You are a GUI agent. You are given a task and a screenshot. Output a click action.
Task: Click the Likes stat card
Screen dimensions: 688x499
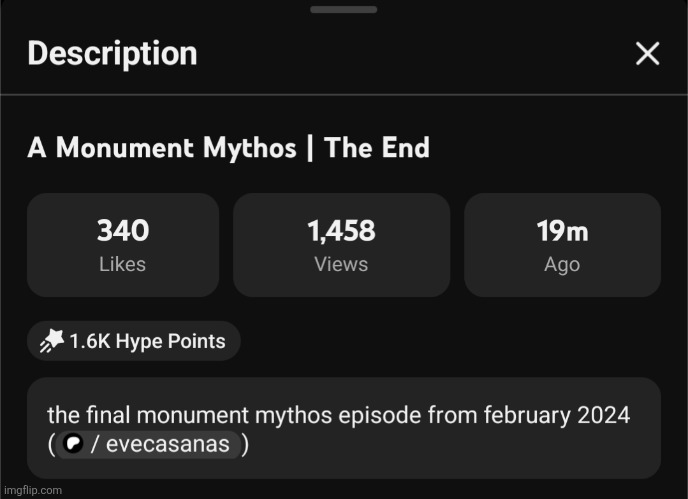[x=123, y=245]
